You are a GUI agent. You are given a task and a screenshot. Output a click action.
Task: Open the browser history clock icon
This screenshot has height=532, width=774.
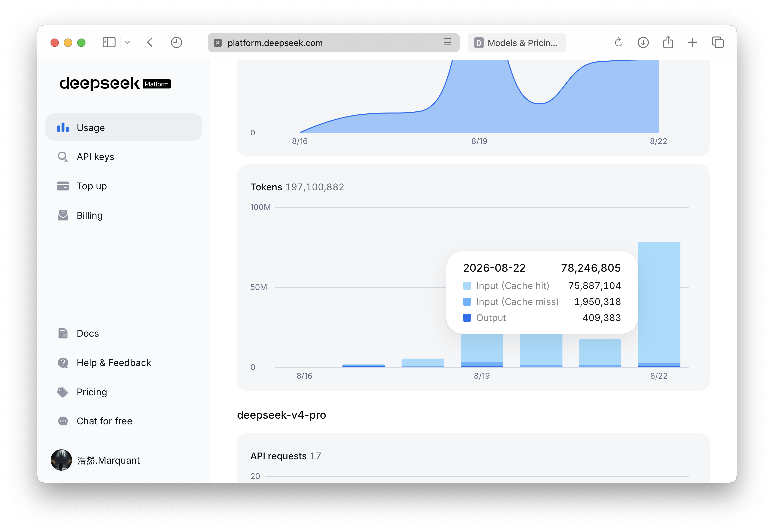(x=176, y=42)
